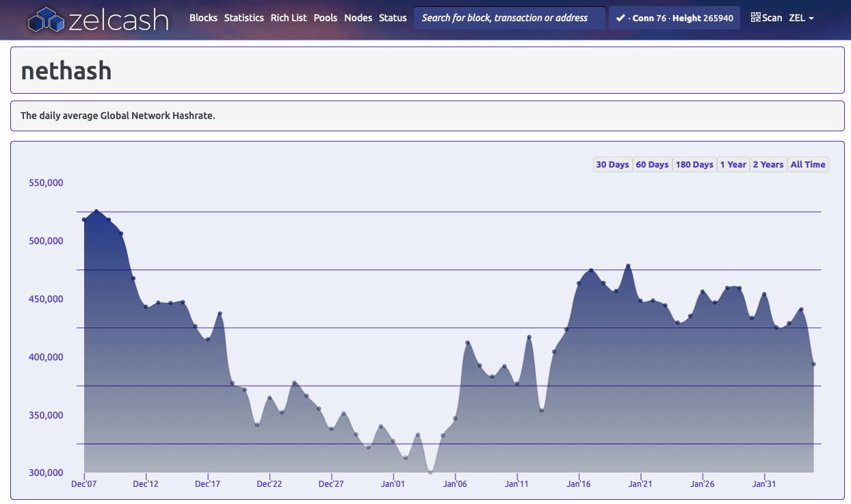Click the last data point at chart's right end
The height and width of the screenshot is (504, 851).
813,364
